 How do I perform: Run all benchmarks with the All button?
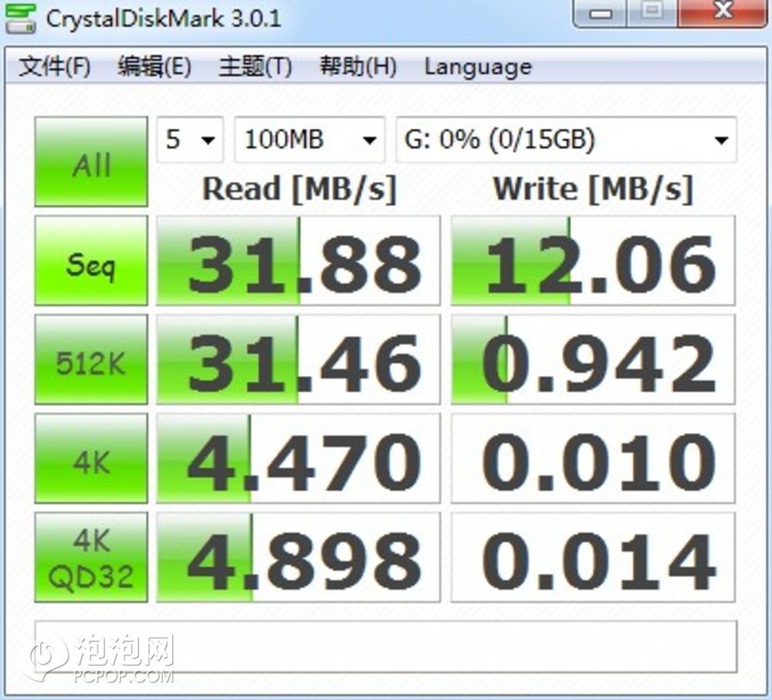[x=91, y=162]
